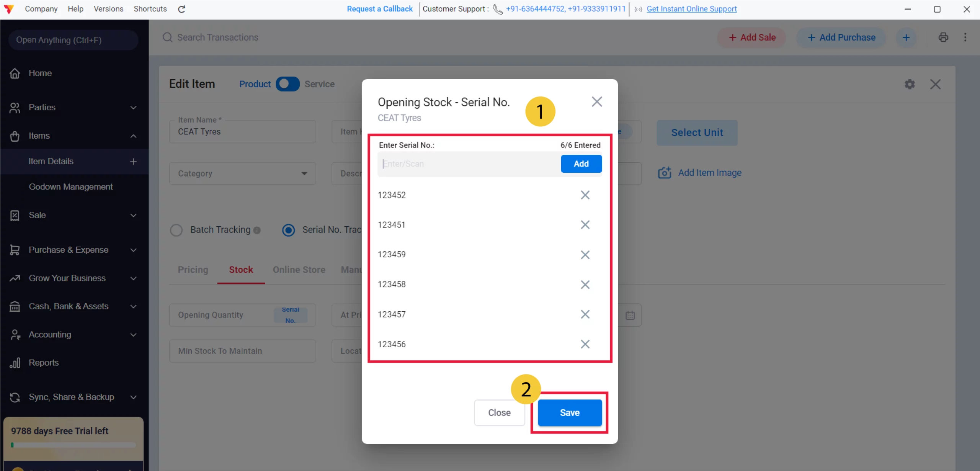This screenshot has height=471, width=980.
Task: Click the calendar icon near date field
Action: [630, 315]
